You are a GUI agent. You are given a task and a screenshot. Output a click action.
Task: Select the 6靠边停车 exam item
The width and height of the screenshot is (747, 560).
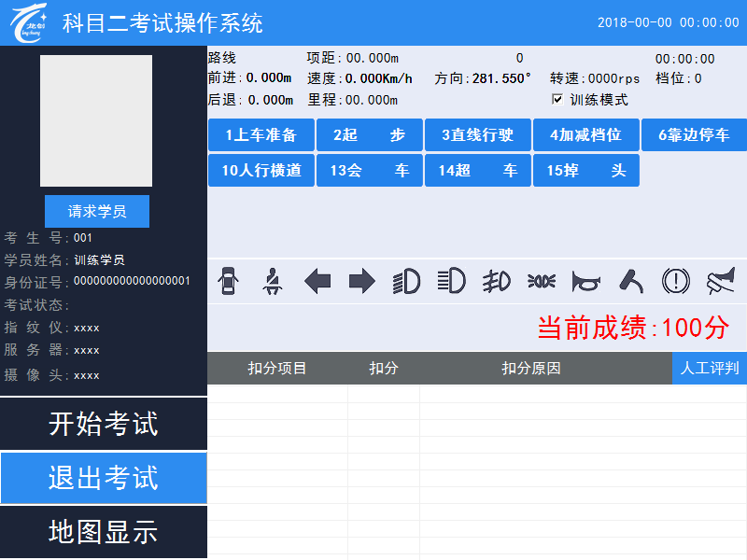click(694, 134)
